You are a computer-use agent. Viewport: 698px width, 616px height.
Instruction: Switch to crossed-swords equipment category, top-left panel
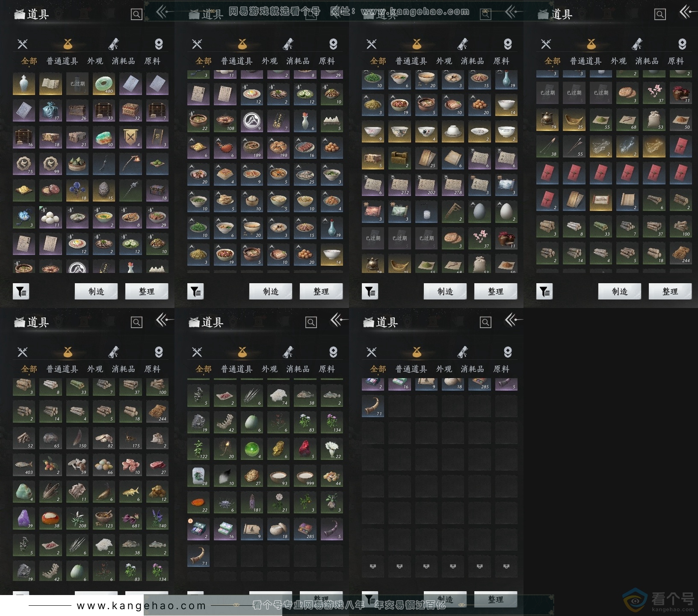click(23, 44)
